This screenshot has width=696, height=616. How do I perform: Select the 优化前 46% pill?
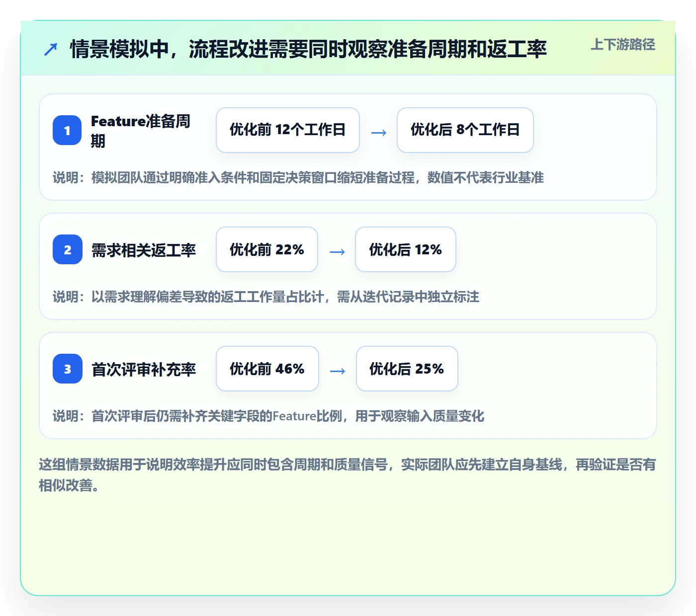point(267,369)
